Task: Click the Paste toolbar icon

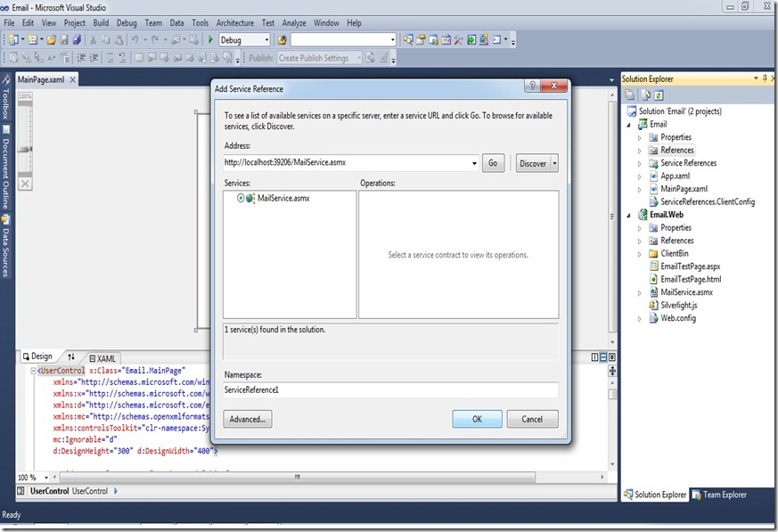Action: (119, 40)
